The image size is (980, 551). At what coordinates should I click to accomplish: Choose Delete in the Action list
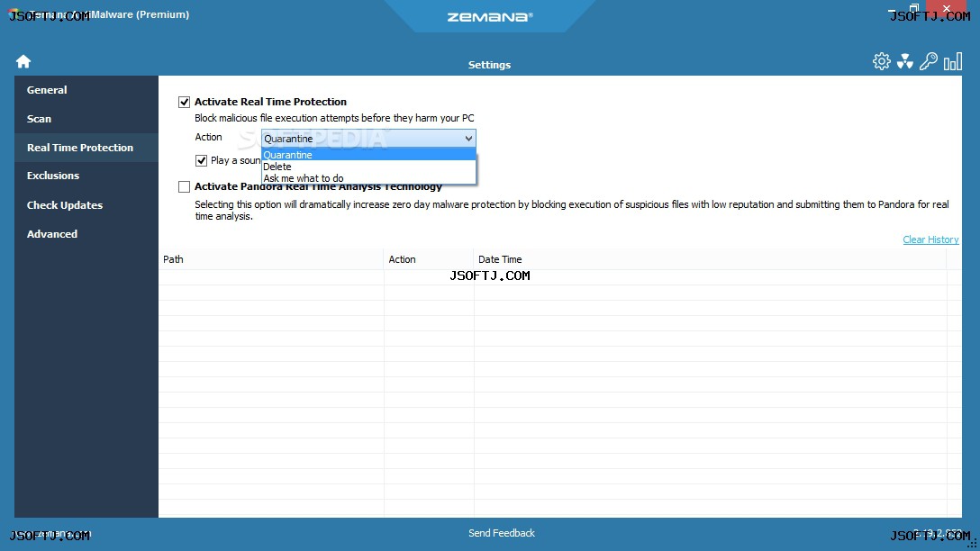coord(368,167)
